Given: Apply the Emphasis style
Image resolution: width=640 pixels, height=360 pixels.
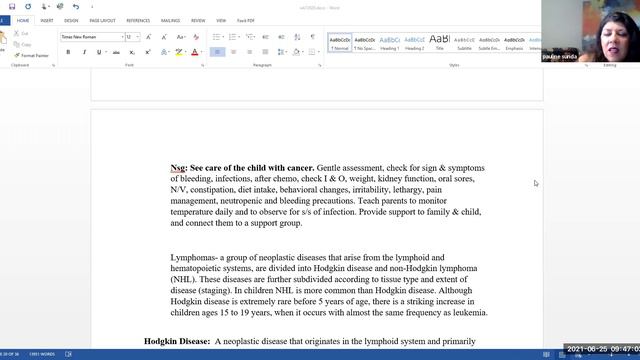Looking at the screenshot, I should [514, 43].
